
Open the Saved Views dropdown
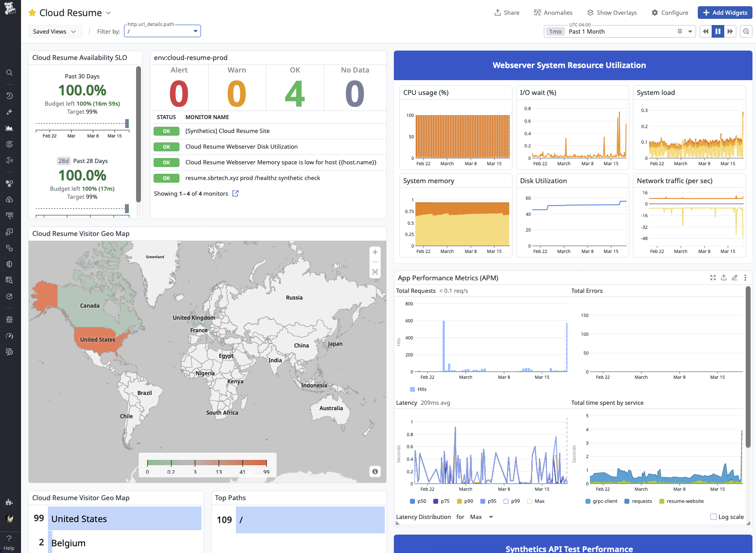click(x=55, y=31)
